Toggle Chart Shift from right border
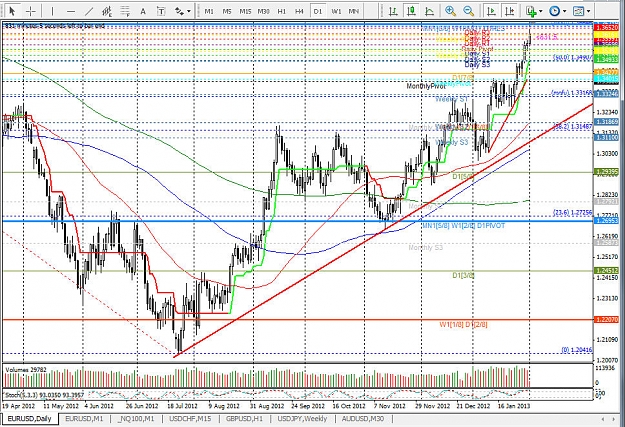625x427 pixels. tap(509, 11)
